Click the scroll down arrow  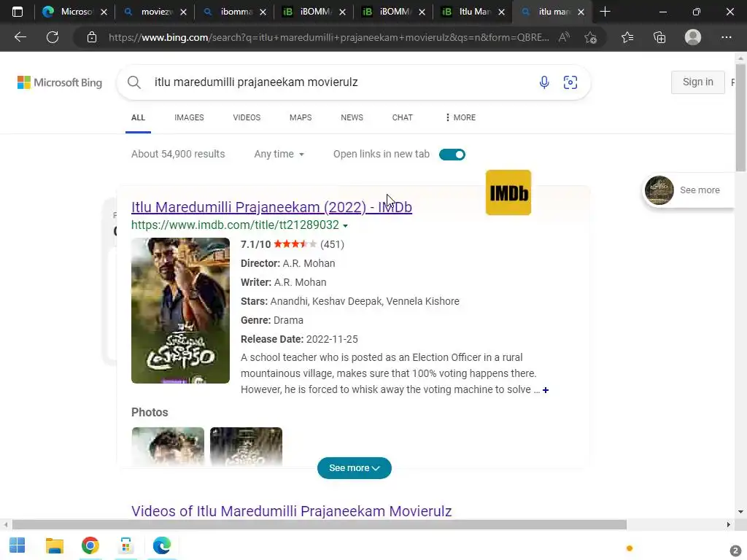pos(740,511)
